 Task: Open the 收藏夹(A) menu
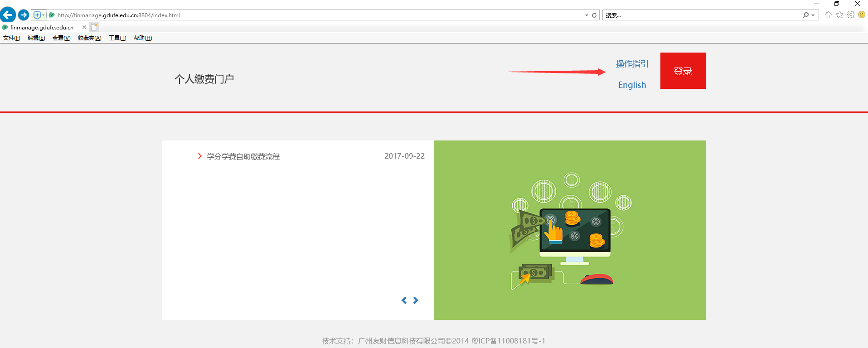pyautogui.click(x=89, y=38)
